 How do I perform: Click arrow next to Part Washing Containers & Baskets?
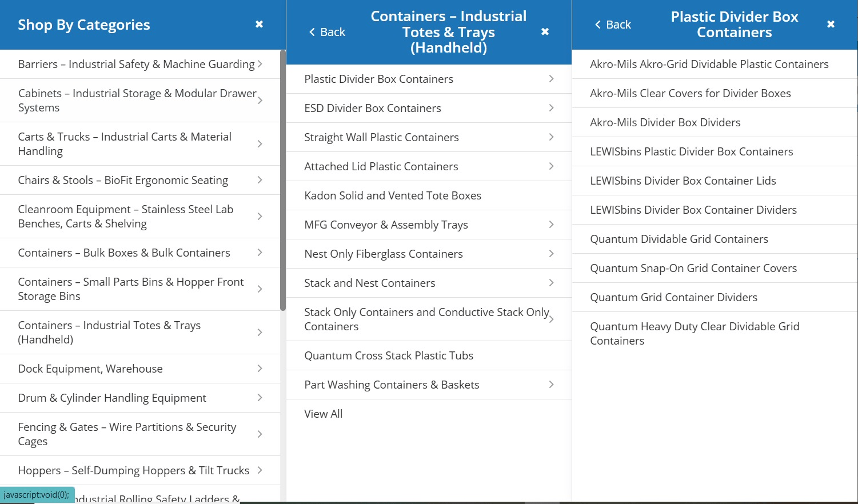point(551,385)
